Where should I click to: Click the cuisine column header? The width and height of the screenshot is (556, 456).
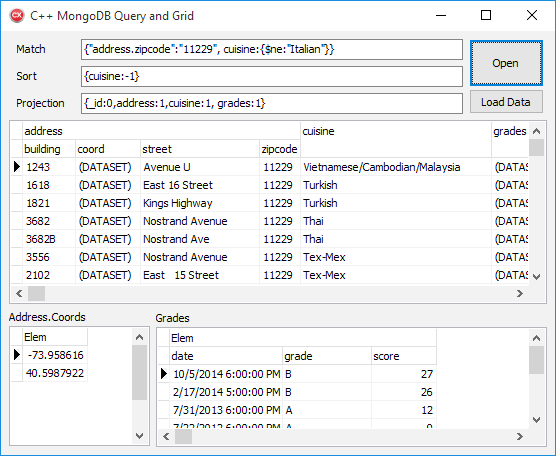point(396,139)
